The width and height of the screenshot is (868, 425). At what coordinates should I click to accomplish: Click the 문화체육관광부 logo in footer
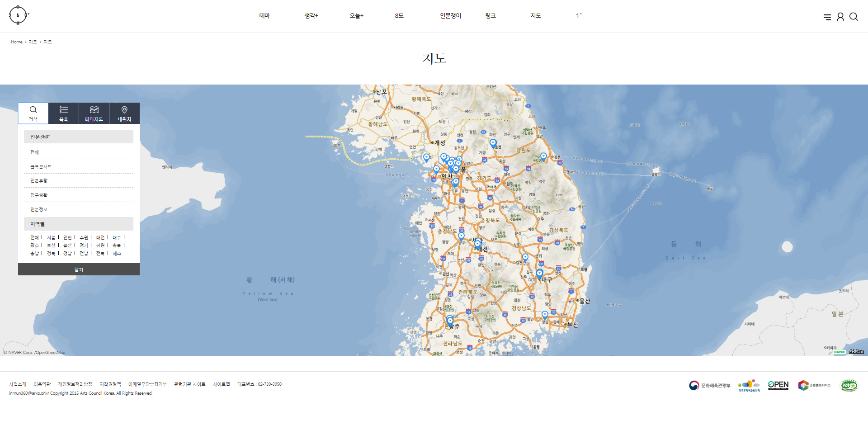710,385
